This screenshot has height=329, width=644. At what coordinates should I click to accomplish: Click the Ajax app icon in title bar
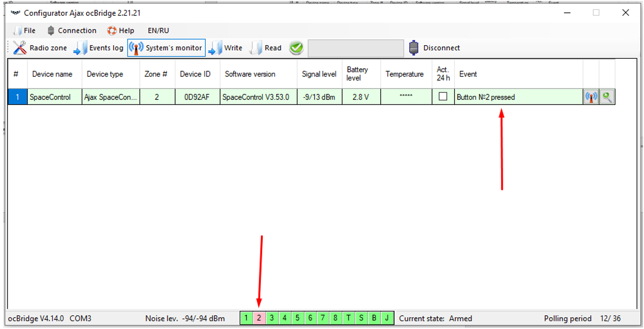[x=16, y=13]
